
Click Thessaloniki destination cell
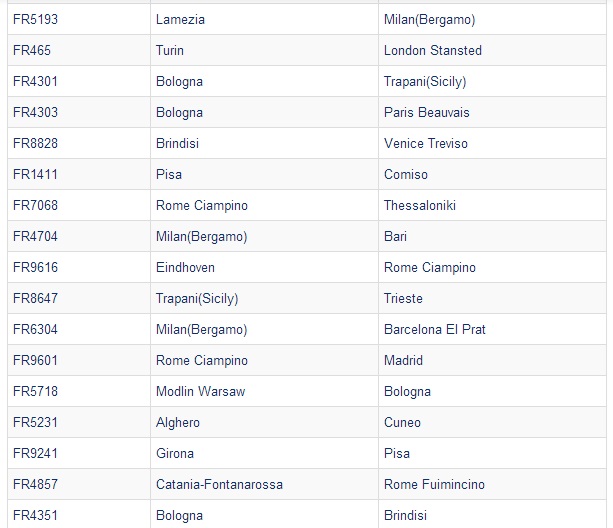[x=492, y=205]
